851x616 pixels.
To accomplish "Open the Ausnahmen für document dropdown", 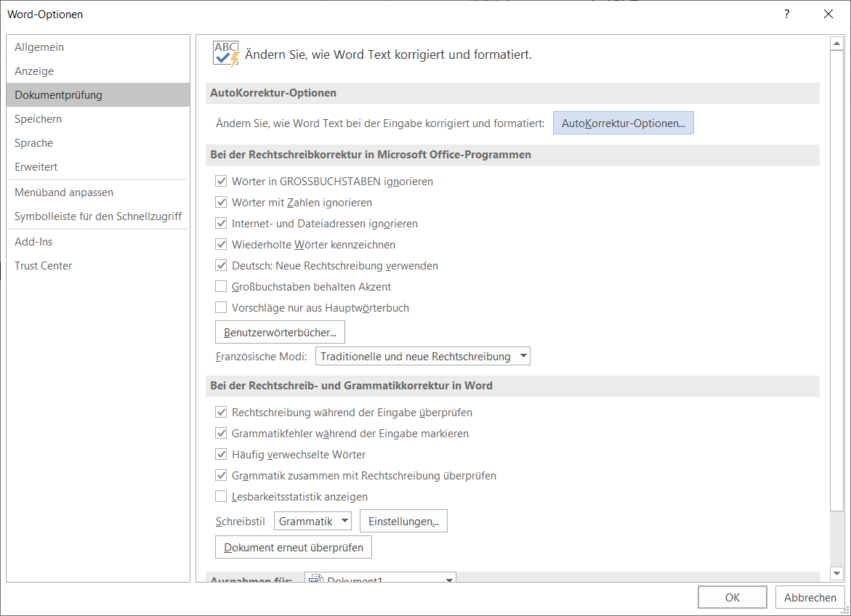I will [380, 577].
